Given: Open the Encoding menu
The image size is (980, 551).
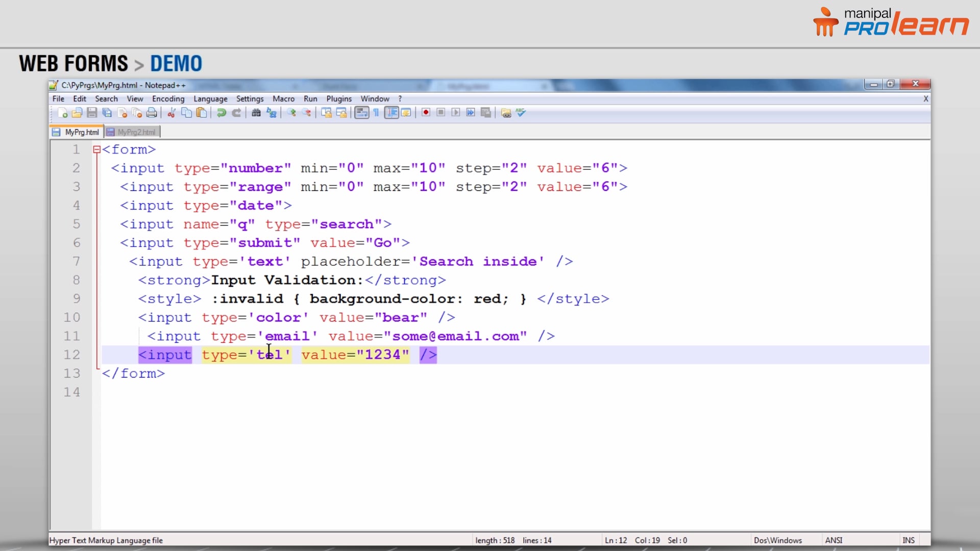Looking at the screenshot, I should 168,98.
